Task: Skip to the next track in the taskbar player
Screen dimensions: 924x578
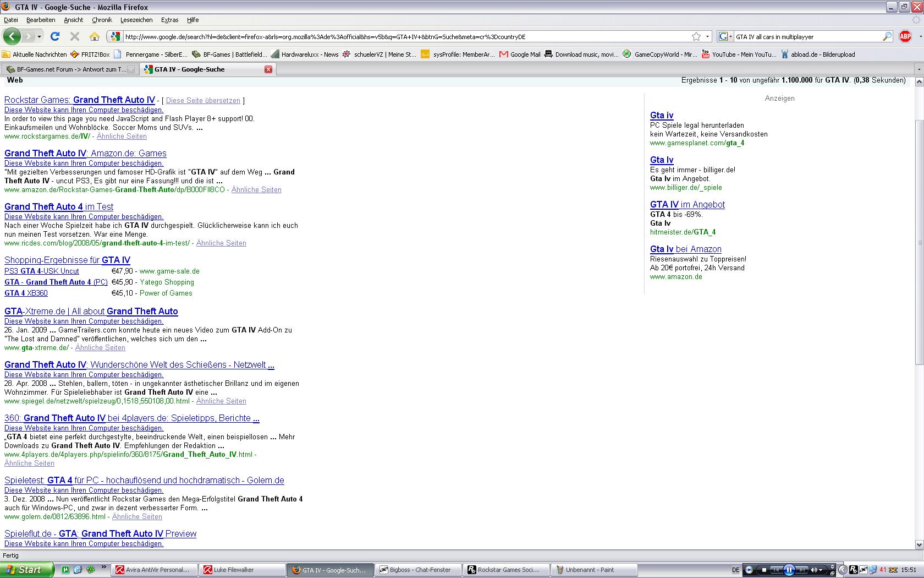Action: 802,570
